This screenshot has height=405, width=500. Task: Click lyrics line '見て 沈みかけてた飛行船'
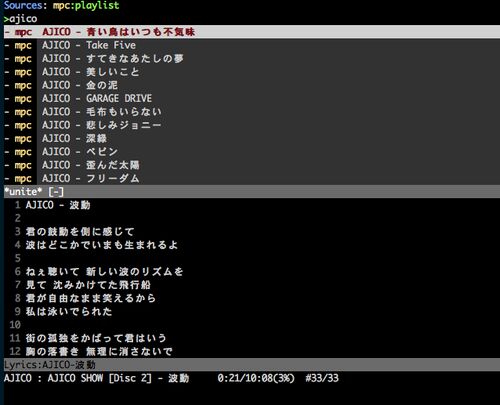click(88, 285)
